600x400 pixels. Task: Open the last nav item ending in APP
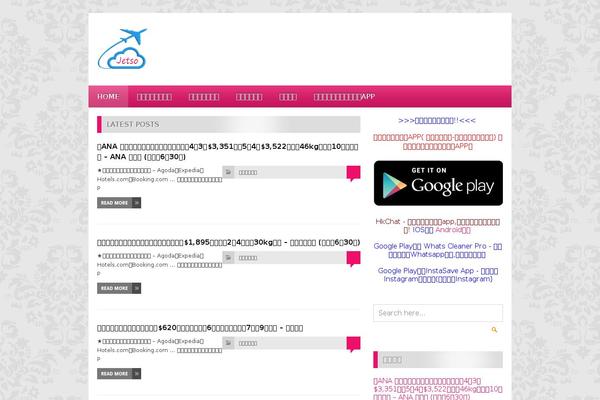coord(344,96)
